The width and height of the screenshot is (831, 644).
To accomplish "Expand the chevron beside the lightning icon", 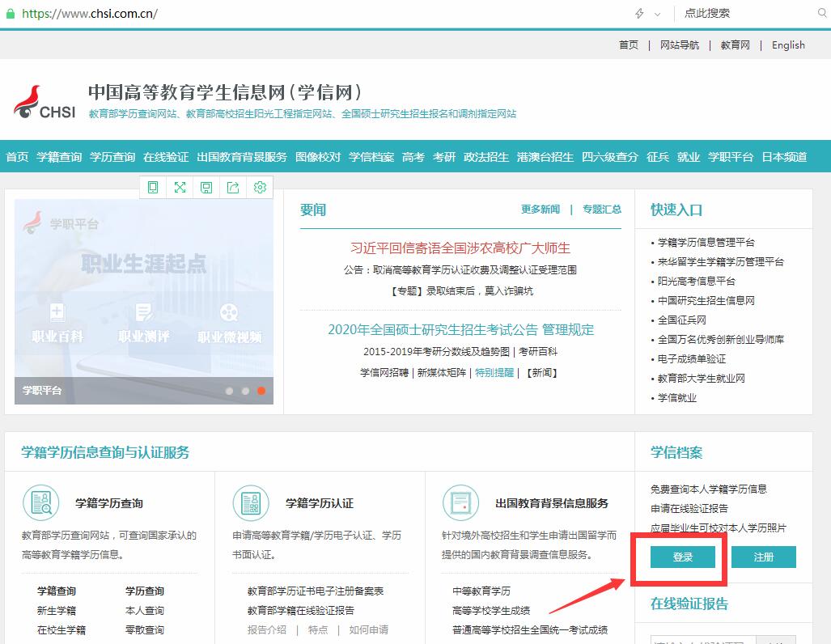I will coord(657,15).
